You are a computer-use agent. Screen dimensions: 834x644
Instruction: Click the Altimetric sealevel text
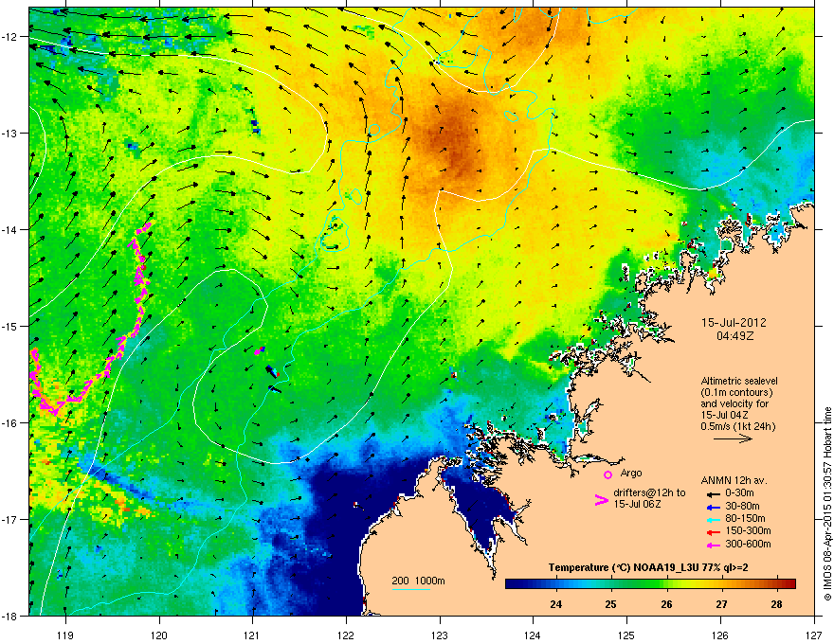739,381
